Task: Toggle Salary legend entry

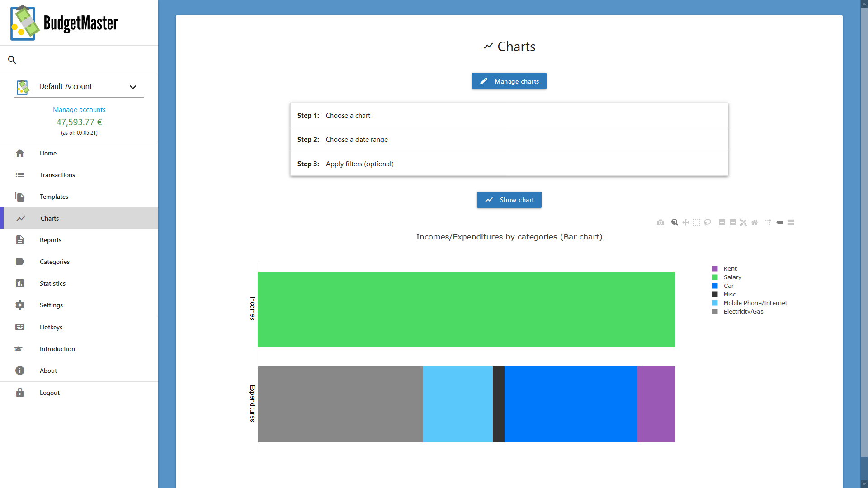Action: pyautogui.click(x=727, y=277)
